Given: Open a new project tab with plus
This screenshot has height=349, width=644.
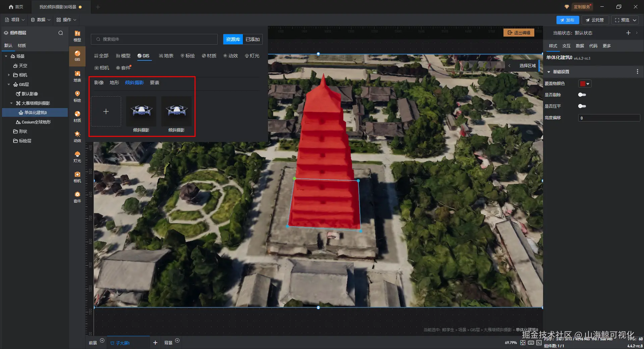Looking at the screenshot, I should point(98,7).
